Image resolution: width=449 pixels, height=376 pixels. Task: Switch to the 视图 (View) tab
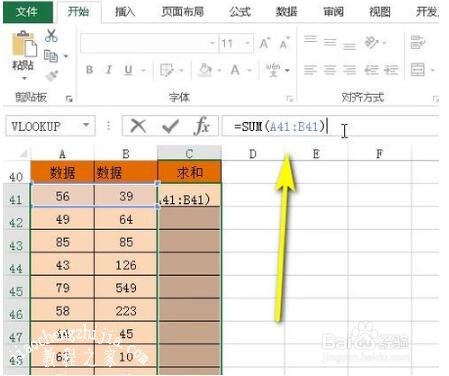380,12
